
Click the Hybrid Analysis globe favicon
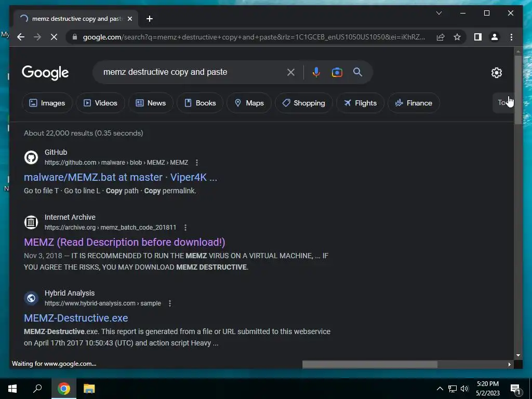pos(31,298)
